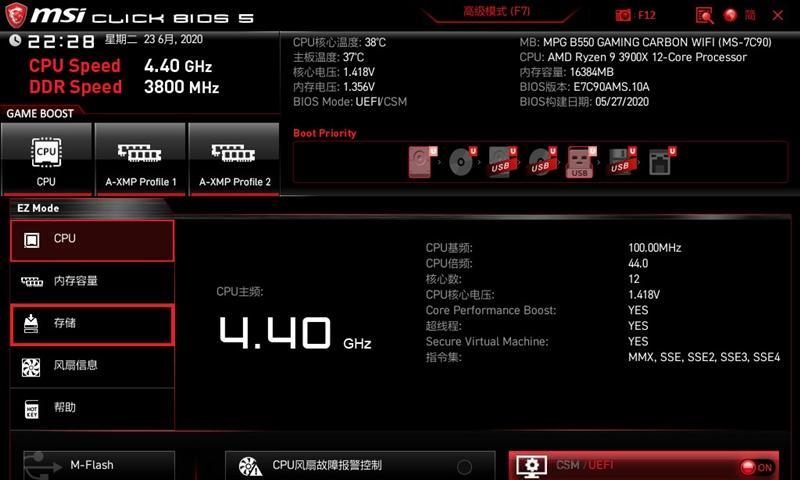
Task: Open the 风扇信息 fan info section
Action: click(92, 366)
